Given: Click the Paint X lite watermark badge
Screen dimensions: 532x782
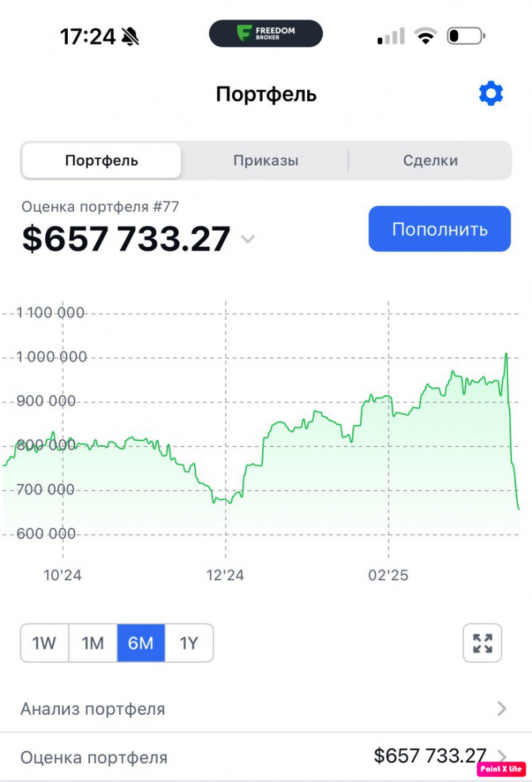Looking at the screenshot, I should tap(501, 768).
